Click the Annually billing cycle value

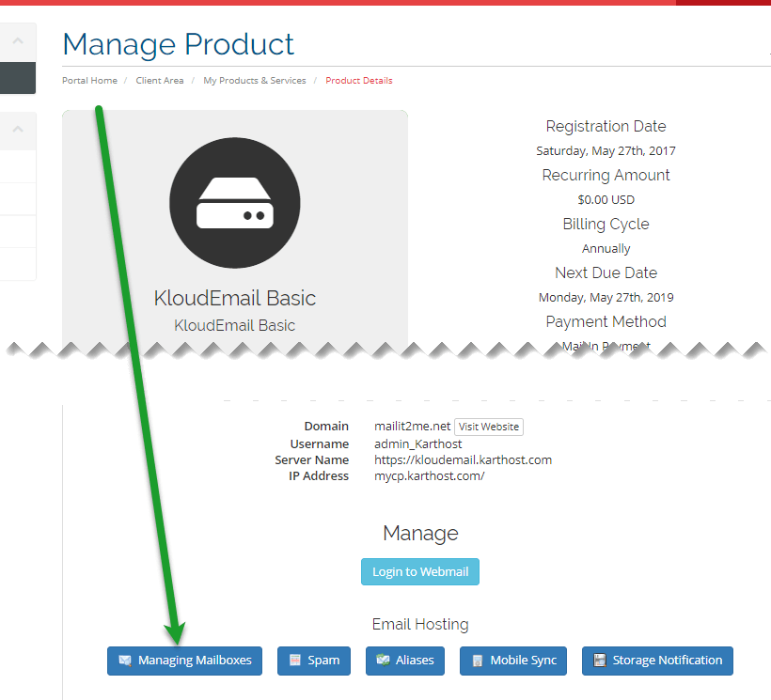pos(606,249)
